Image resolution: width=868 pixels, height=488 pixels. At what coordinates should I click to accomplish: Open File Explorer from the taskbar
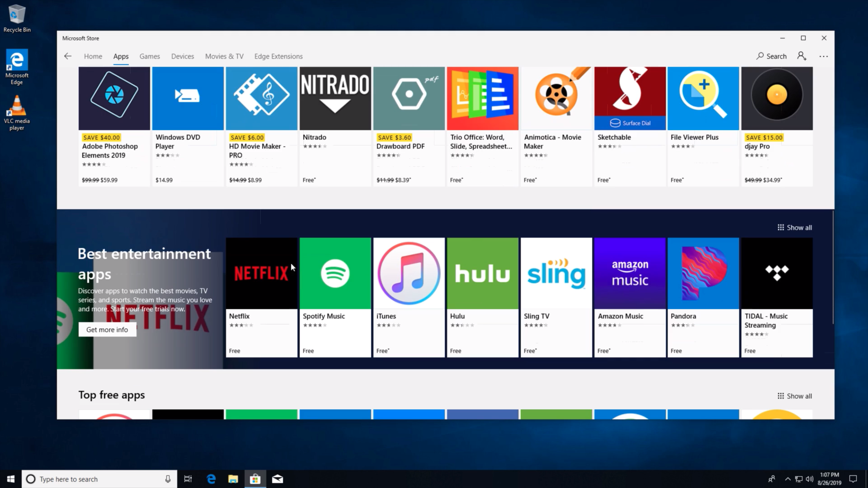(233, 479)
